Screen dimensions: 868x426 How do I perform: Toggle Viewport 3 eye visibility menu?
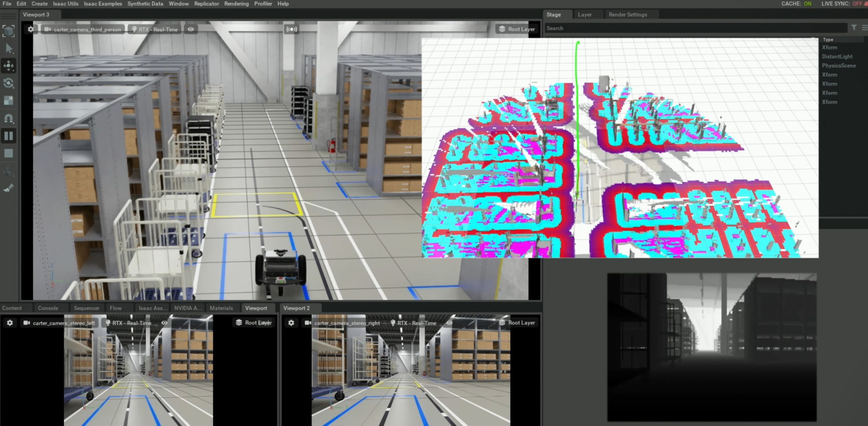coord(191,29)
